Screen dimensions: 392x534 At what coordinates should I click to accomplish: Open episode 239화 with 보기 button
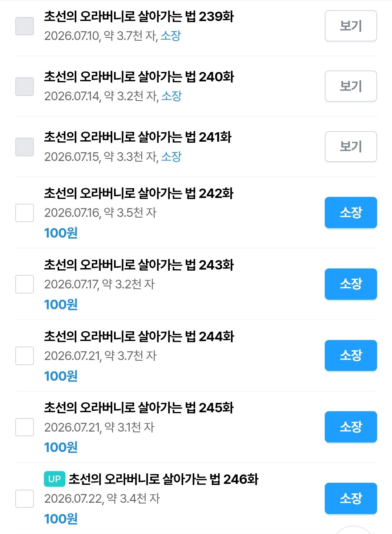click(351, 26)
